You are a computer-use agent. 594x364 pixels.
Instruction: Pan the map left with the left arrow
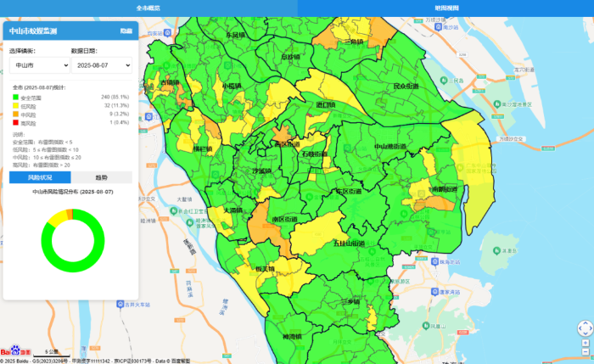click(580, 328)
